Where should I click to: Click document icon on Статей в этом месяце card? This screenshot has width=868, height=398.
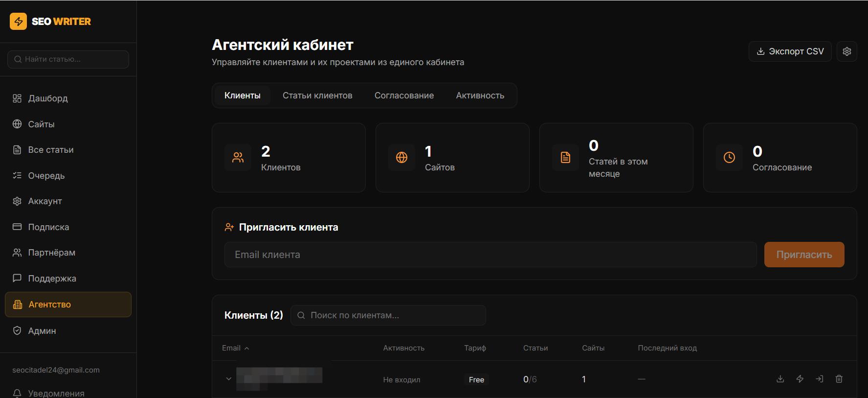[x=565, y=157]
